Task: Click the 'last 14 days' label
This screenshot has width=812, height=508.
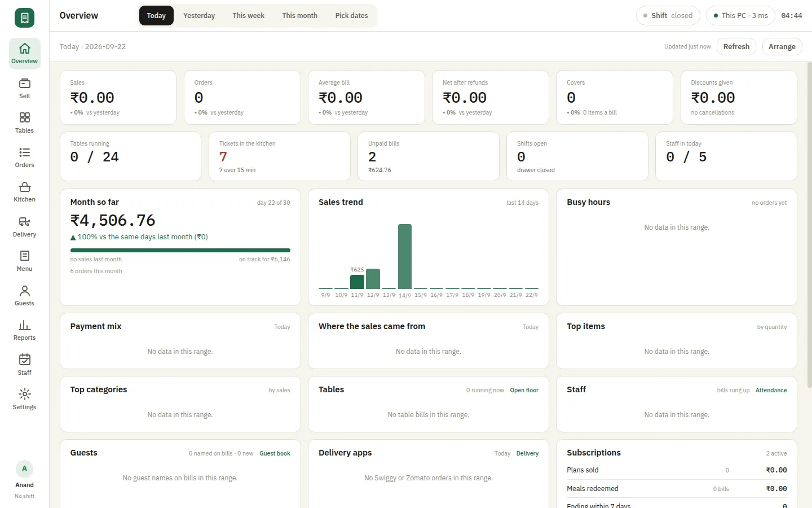Action: pyautogui.click(x=522, y=203)
